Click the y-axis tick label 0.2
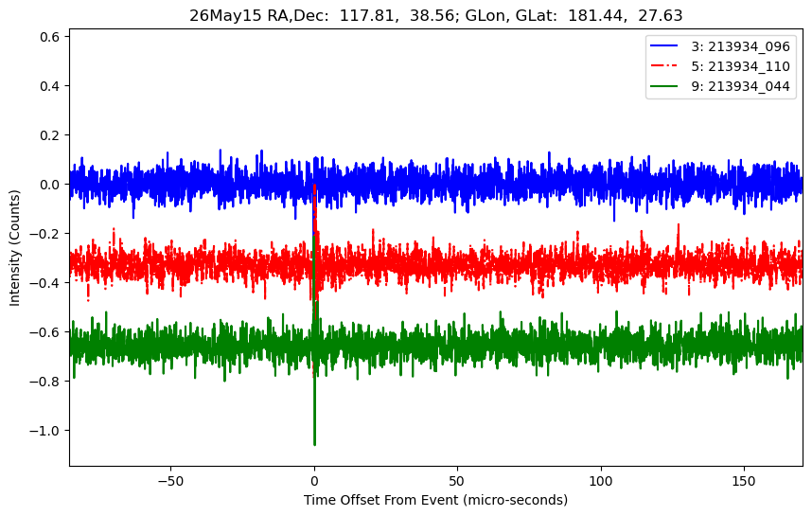This screenshot has height=516, width=812. [51, 135]
